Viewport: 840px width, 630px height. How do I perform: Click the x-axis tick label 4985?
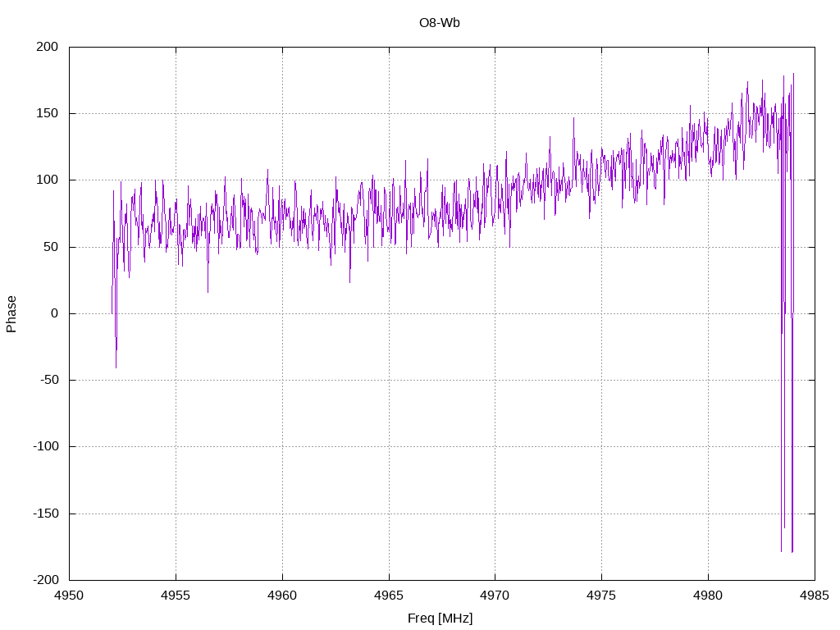click(815, 596)
